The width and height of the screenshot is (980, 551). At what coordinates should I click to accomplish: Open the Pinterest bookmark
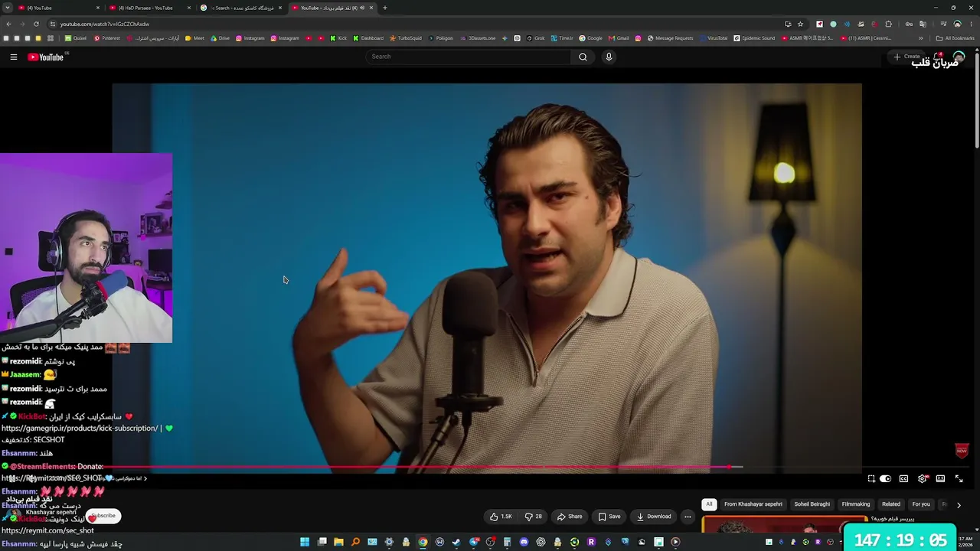pyautogui.click(x=107, y=38)
